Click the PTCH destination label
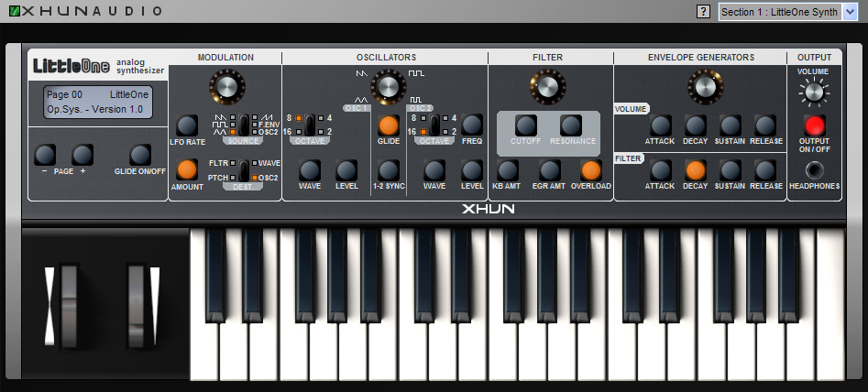 click(x=218, y=178)
